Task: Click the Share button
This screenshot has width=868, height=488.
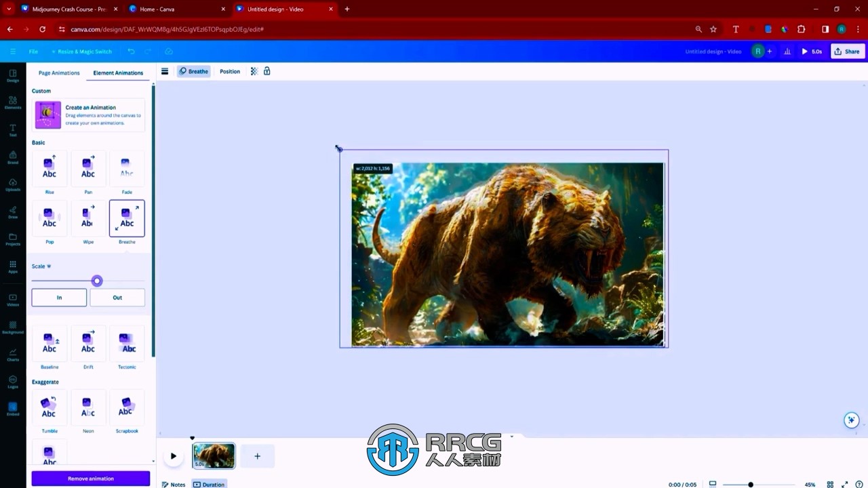Action: [848, 52]
